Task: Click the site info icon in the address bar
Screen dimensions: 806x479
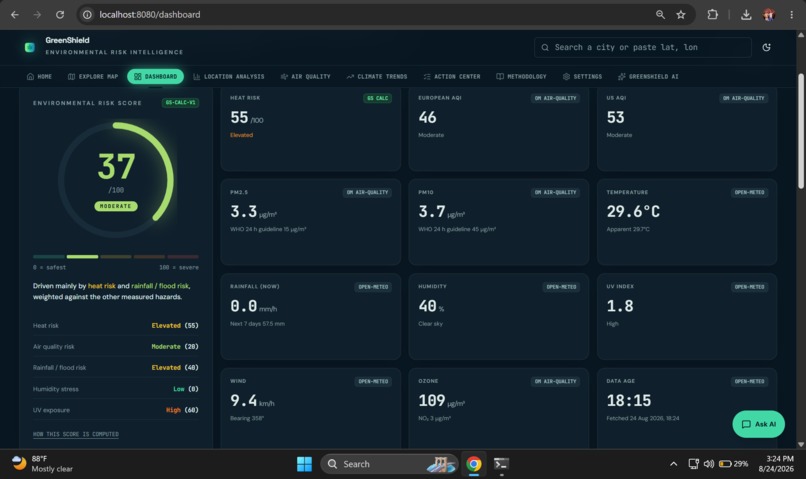Action: (x=87, y=15)
